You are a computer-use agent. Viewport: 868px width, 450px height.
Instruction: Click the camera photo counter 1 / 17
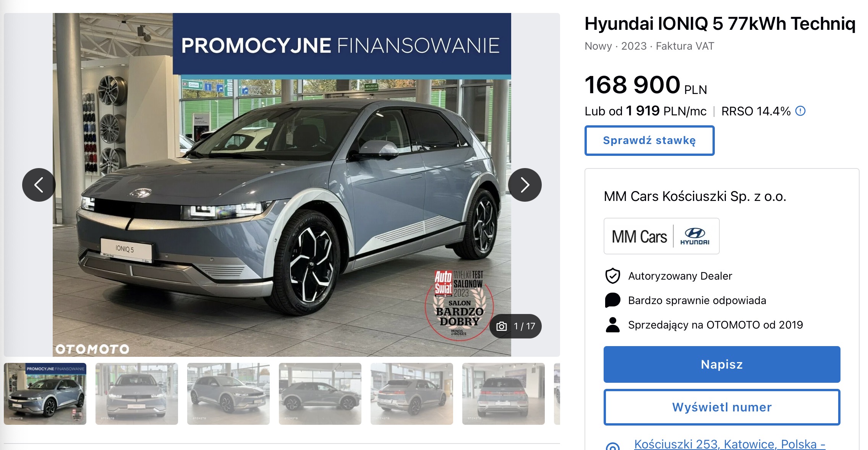pyautogui.click(x=515, y=326)
